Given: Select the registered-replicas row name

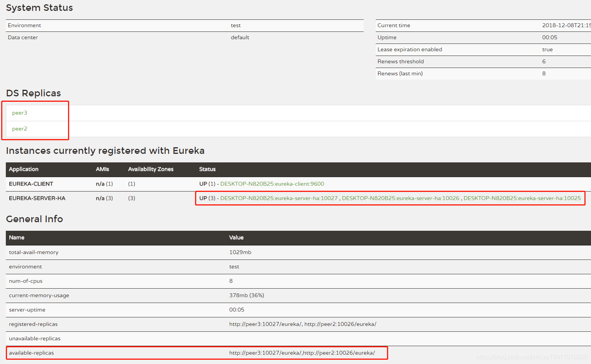Looking at the screenshot, I should click(x=33, y=324).
